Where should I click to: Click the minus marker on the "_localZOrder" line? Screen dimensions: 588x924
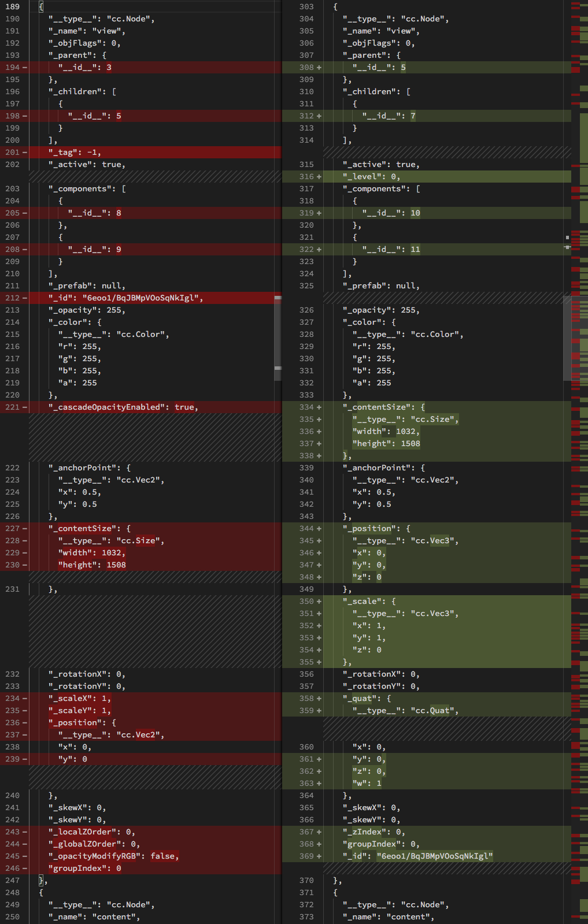(25, 832)
